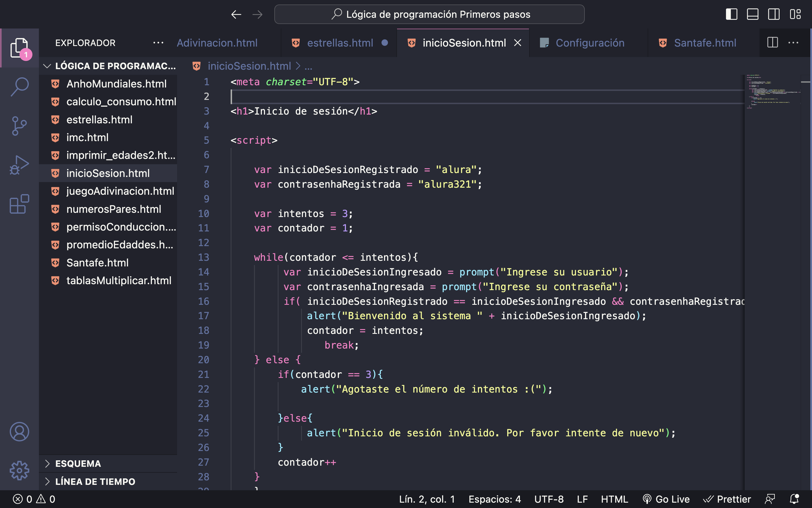Image resolution: width=812 pixels, height=508 pixels.
Task: Open numerosPares.html file
Action: click(108, 209)
